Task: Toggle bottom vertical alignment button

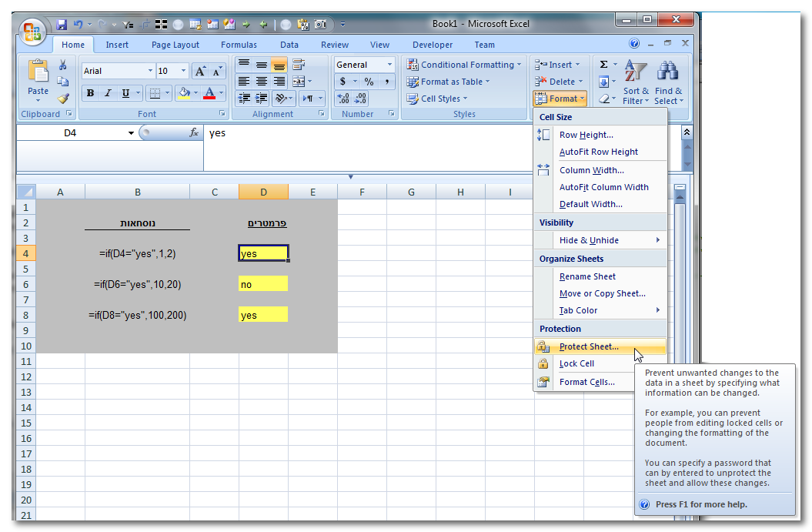Action: click(279, 65)
